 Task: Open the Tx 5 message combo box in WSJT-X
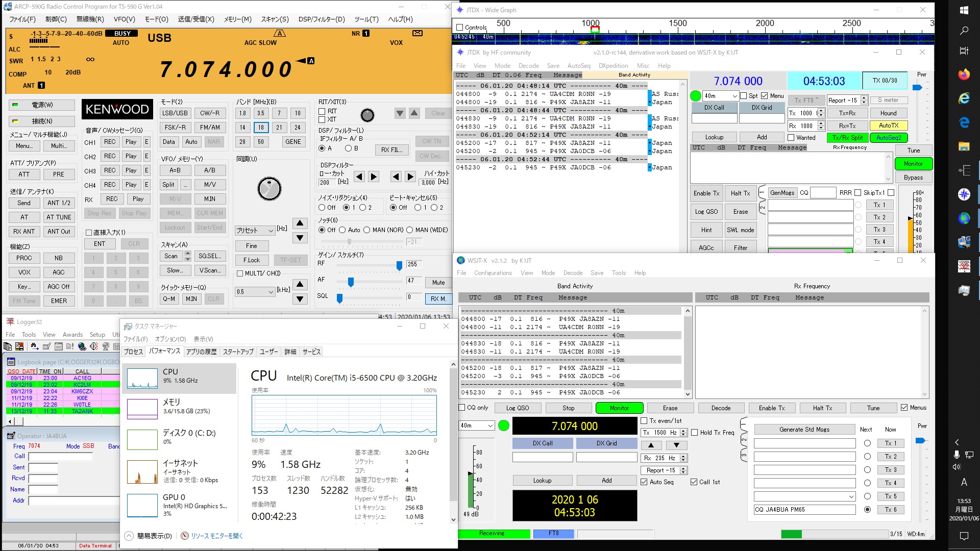click(x=804, y=496)
